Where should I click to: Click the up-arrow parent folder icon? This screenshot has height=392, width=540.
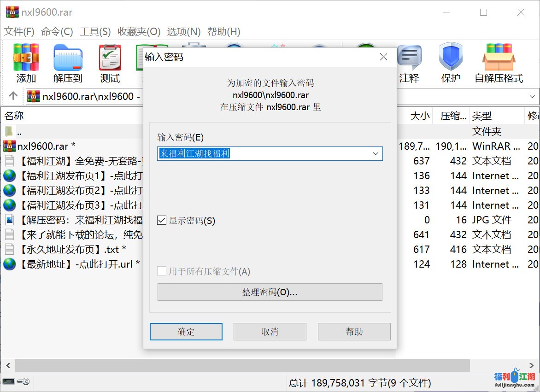point(13,96)
